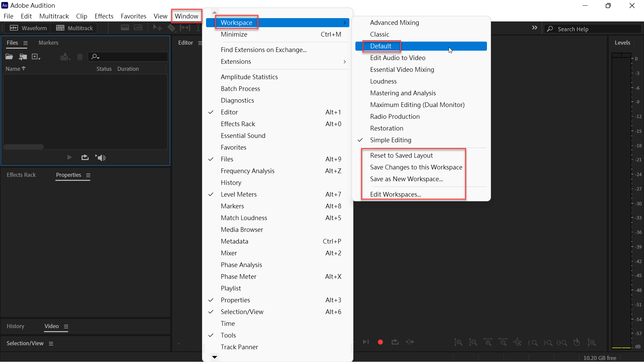Switch to the Multitrack editor view
Image resolution: width=644 pixels, height=362 pixels.
point(75,28)
